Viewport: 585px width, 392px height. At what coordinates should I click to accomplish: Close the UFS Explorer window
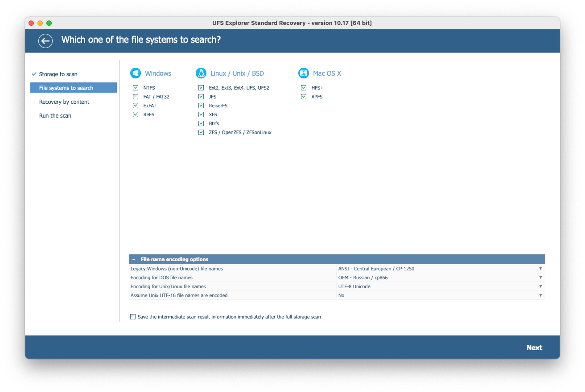(31, 23)
